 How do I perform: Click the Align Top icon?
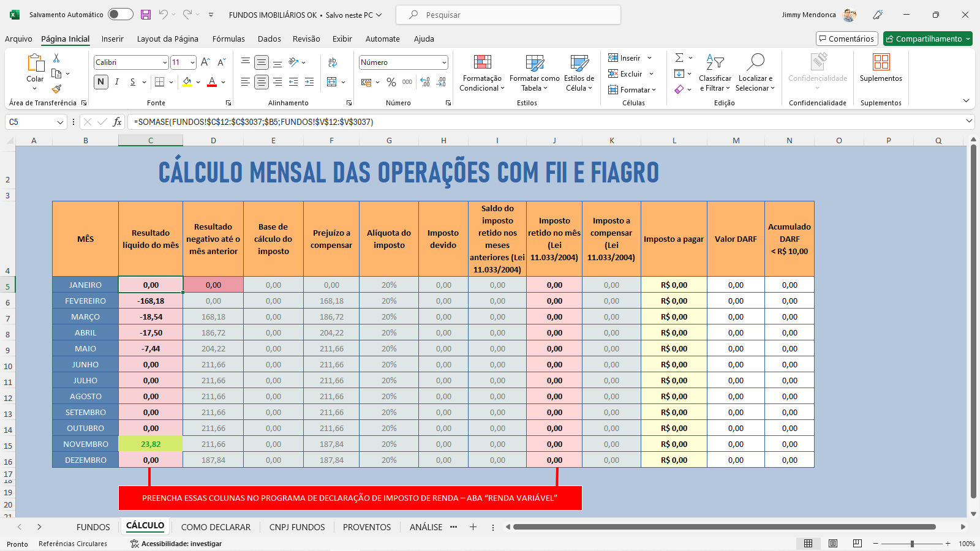(246, 62)
